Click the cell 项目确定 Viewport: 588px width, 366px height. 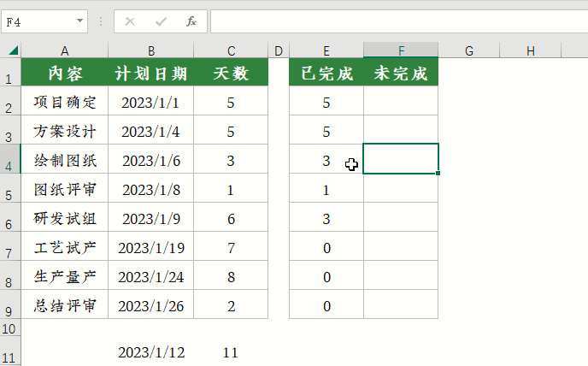coord(64,101)
